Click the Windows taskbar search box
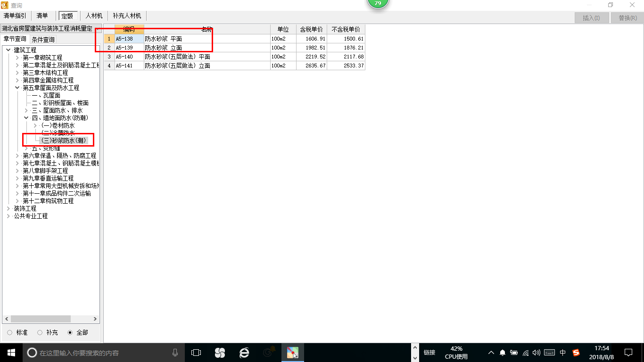 [103, 352]
